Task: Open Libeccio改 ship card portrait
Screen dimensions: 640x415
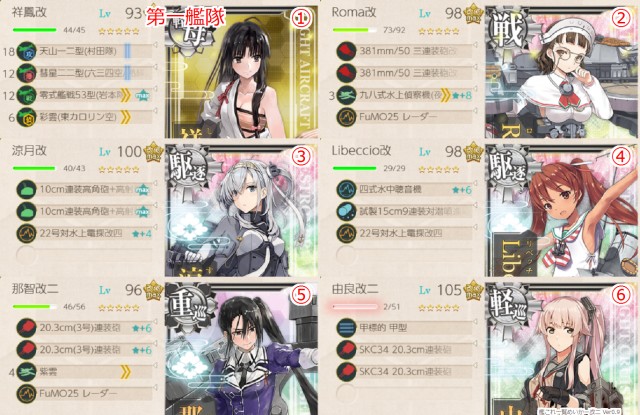Action: [562, 211]
